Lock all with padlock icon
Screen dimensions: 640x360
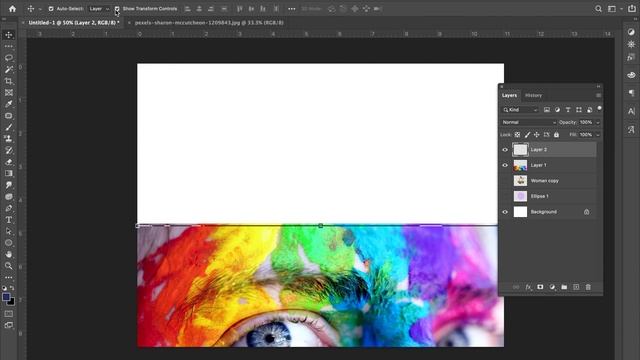point(556,135)
